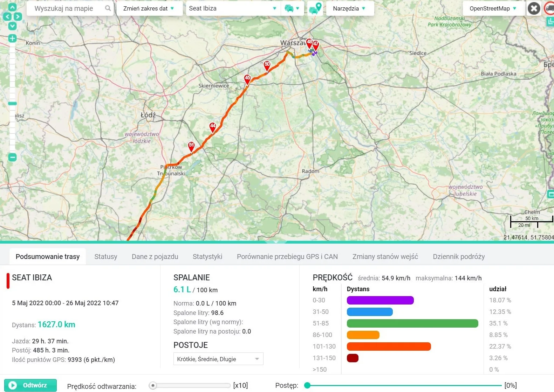The height and width of the screenshot is (392, 554).
Task: Click the 1627.0 km distance value
Action: coord(56,324)
